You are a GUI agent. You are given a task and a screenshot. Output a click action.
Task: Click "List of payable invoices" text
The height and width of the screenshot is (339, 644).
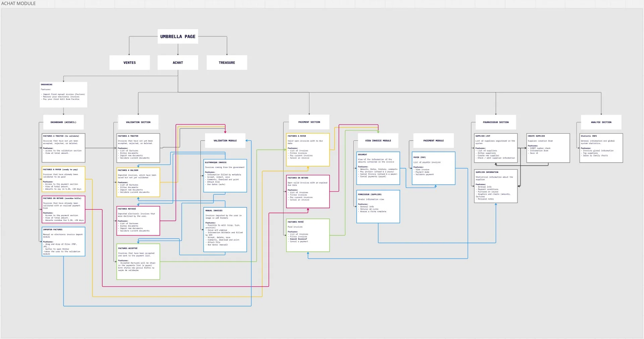pyautogui.click(x=427, y=162)
